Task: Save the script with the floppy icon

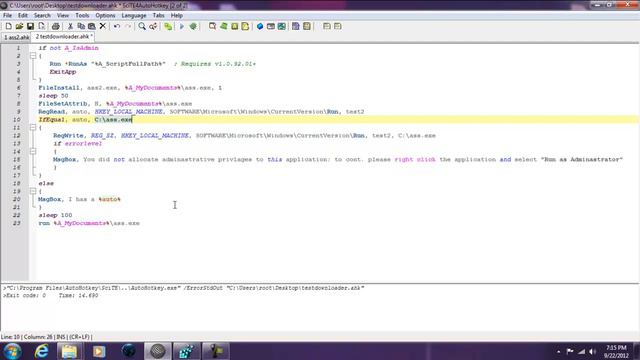Action: pyautogui.click(x=30, y=26)
